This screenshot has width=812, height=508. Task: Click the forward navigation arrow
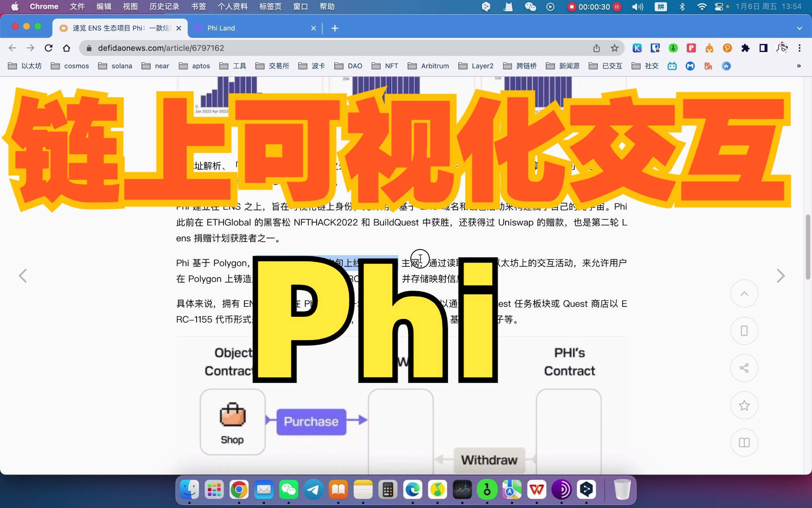(30, 48)
